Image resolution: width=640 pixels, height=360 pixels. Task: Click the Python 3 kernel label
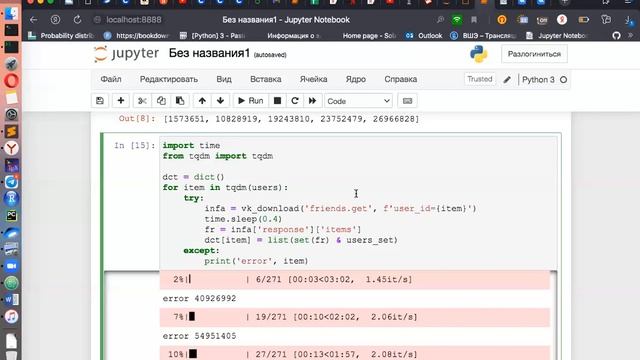click(538, 80)
